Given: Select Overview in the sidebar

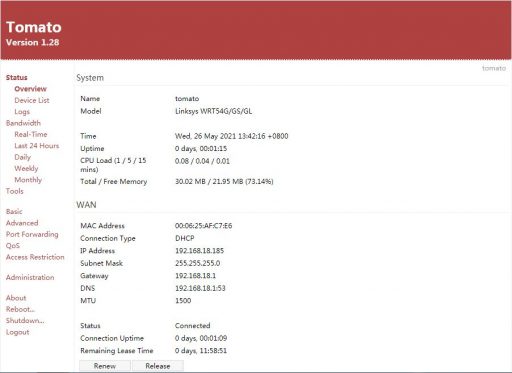Looking at the screenshot, I should (x=30, y=89).
